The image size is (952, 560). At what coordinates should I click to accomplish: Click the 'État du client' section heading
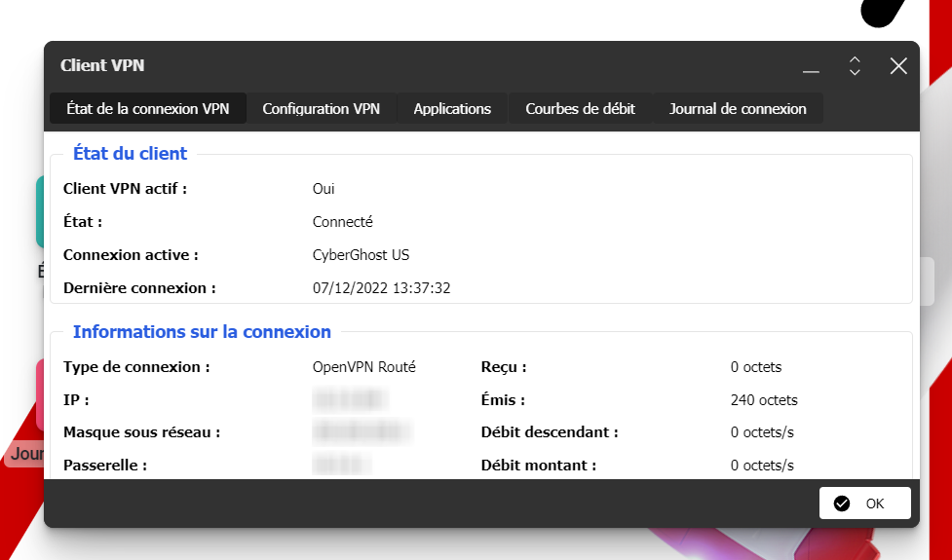click(x=130, y=154)
